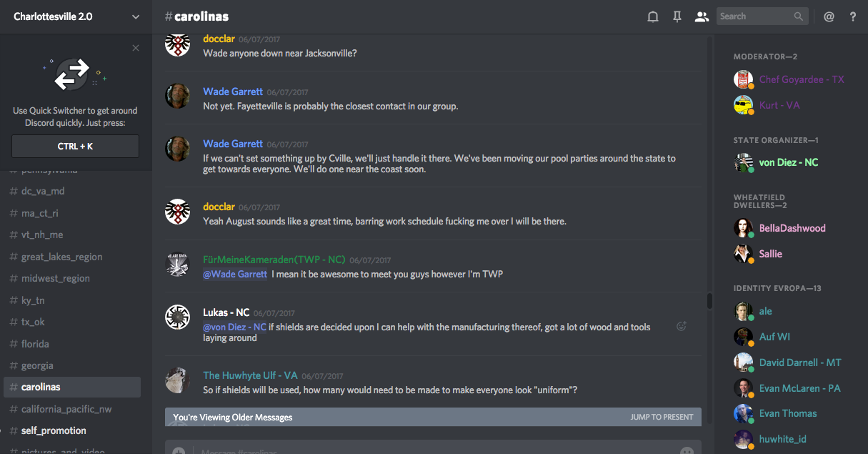Select the dc_va_md channel
The image size is (868, 454).
coord(43,191)
